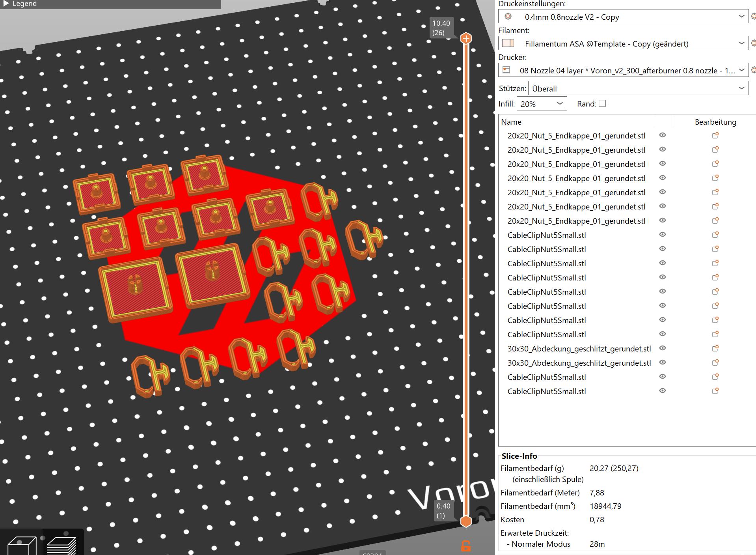Image resolution: width=756 pixels, height=555 pixels.
Task: Click the filament color swatch
Action: [508, 43]
